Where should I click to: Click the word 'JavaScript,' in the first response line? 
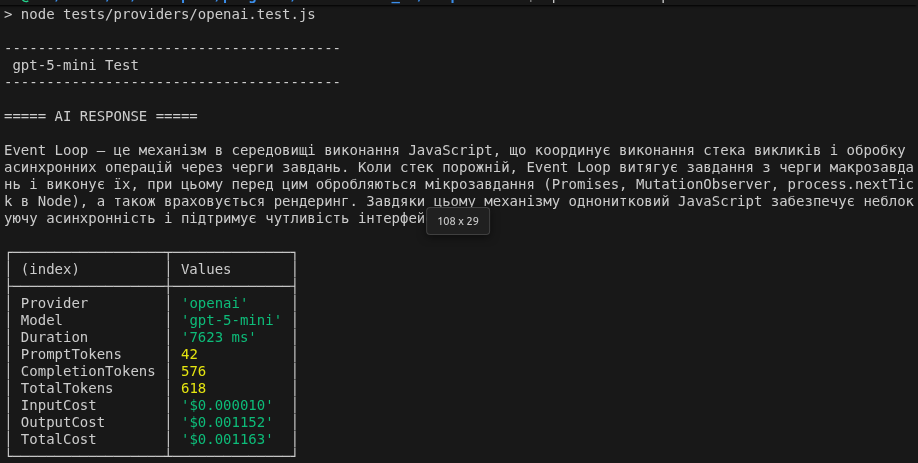(x=454, y=150)
